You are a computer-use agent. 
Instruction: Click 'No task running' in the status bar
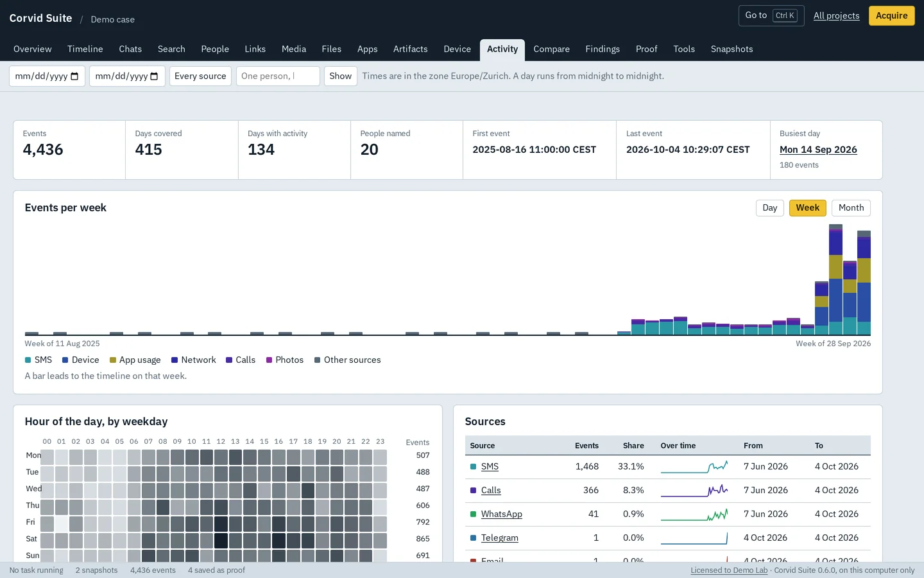(37, 570)
